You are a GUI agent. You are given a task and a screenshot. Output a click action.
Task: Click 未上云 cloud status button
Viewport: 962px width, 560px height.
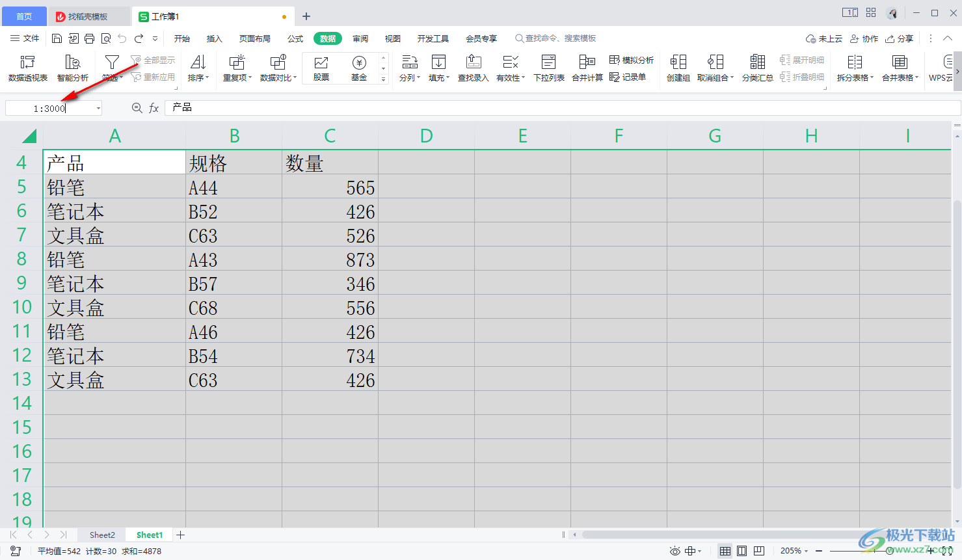click(x=824, y=38)
